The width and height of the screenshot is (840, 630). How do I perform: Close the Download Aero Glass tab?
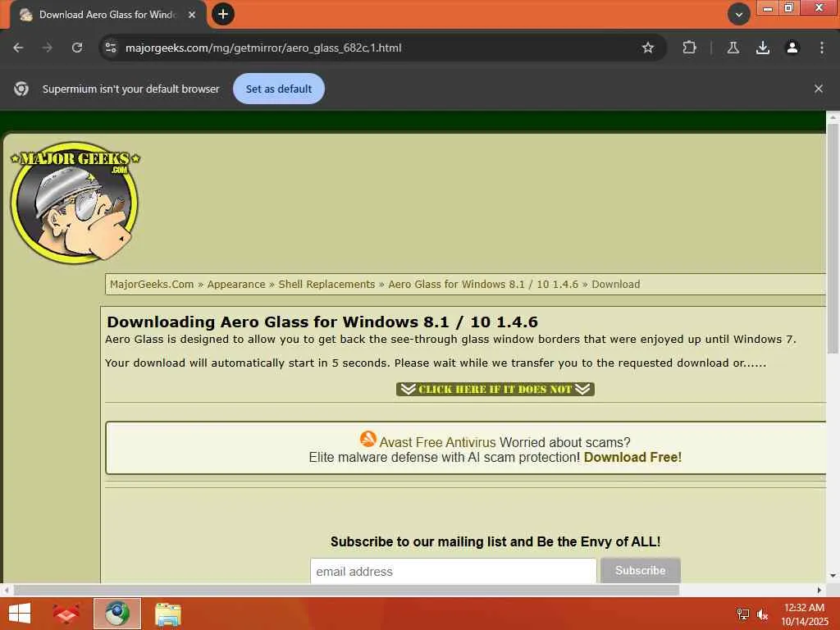(x=192, y=15)
